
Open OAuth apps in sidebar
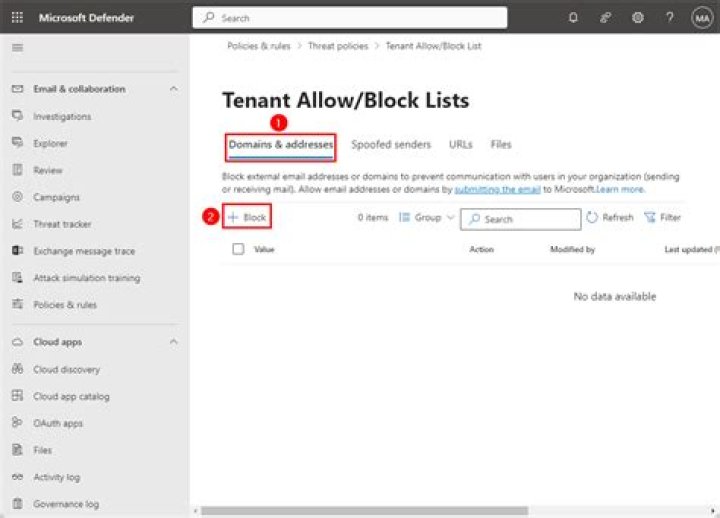(x=58, y=423)
